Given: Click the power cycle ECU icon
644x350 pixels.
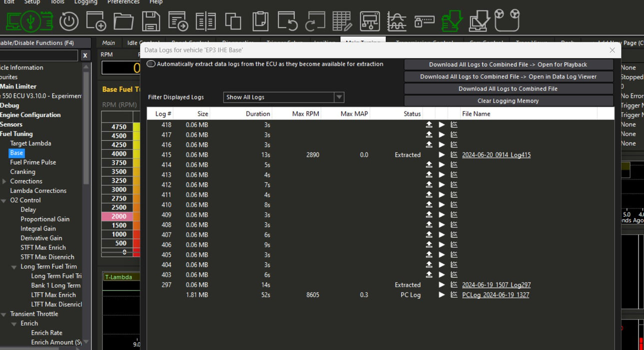Looking at the screenshot, I should tap(69, 21).
